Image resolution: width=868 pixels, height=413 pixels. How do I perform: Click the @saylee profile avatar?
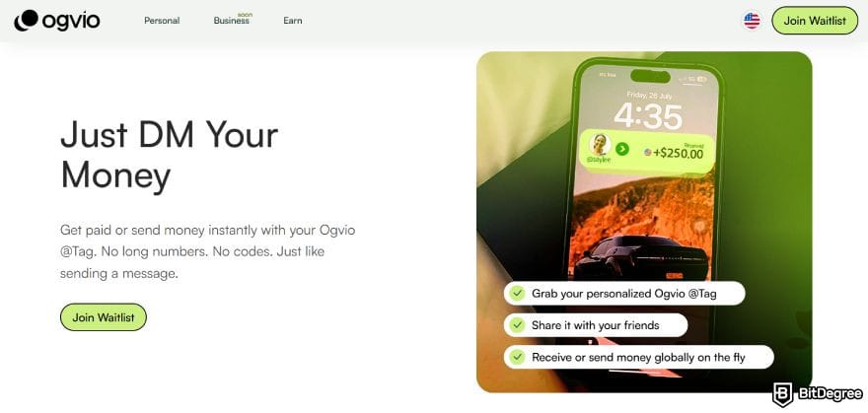[599, 144]
